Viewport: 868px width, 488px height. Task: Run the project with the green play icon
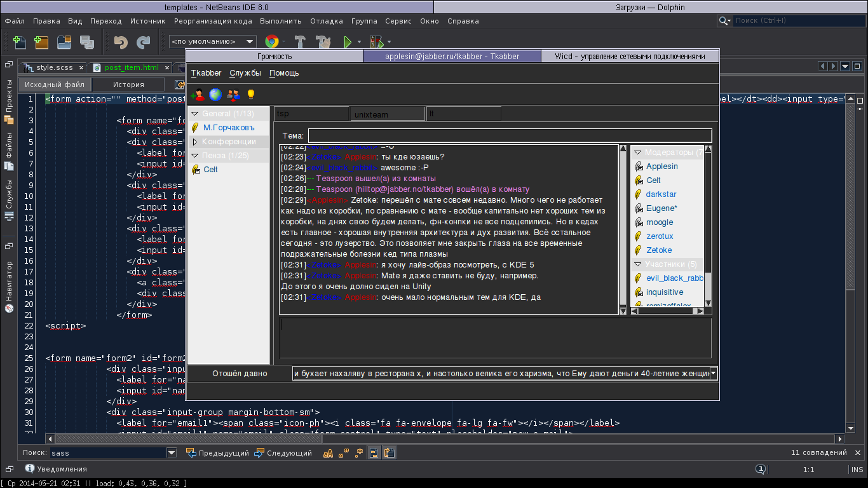(x=347, y=42)
